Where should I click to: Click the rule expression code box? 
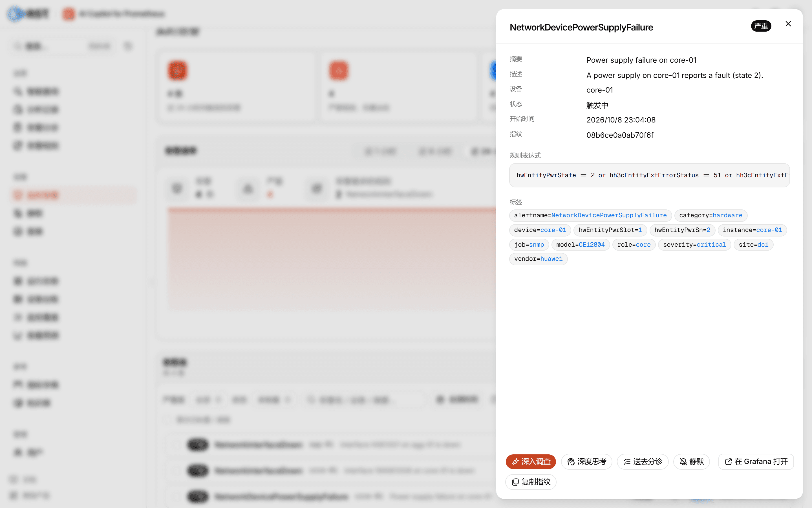649,175
